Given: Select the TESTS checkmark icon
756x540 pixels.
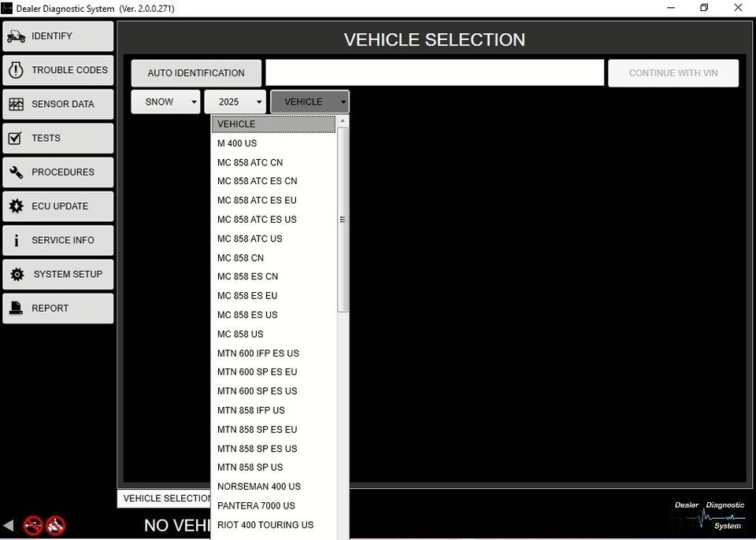Looking at the screenshot, I should tap(16, 138).
